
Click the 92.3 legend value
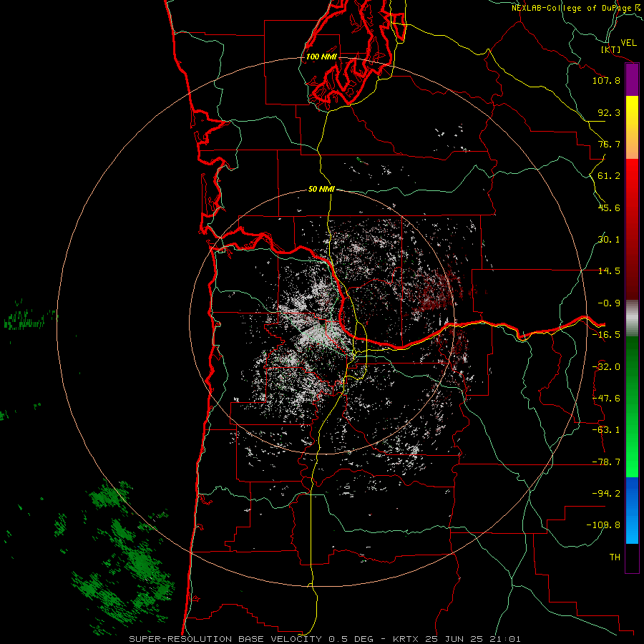[x=609, y=112]
